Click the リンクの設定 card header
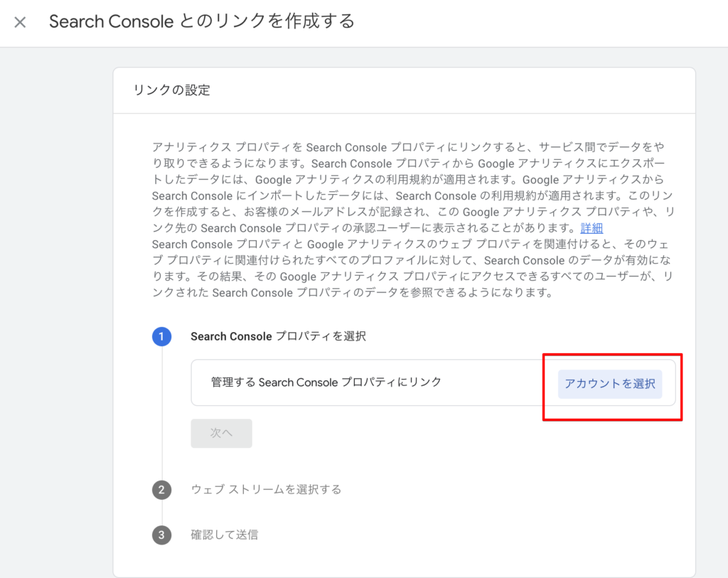The height and width of the screenshot is (578, 728). coord(172,90)
